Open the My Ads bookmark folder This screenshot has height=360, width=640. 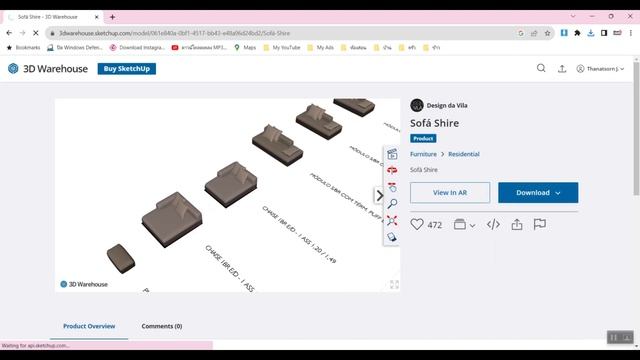click(320, 47)
